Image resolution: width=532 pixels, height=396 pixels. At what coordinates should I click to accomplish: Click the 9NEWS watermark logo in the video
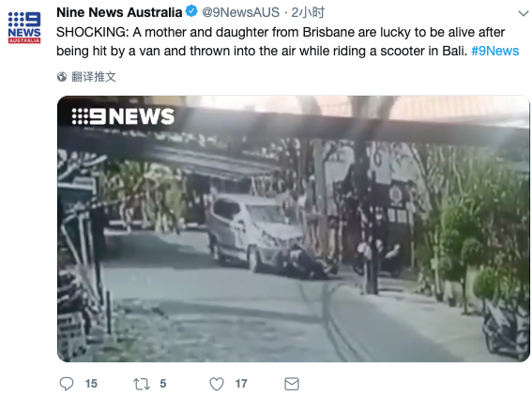coord(123,116)
